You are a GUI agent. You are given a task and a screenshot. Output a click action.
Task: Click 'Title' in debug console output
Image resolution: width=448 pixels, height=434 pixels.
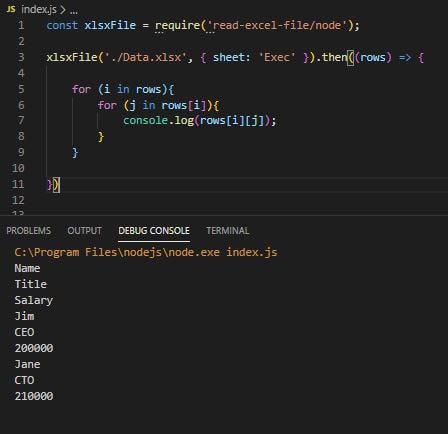pos(31,284)
